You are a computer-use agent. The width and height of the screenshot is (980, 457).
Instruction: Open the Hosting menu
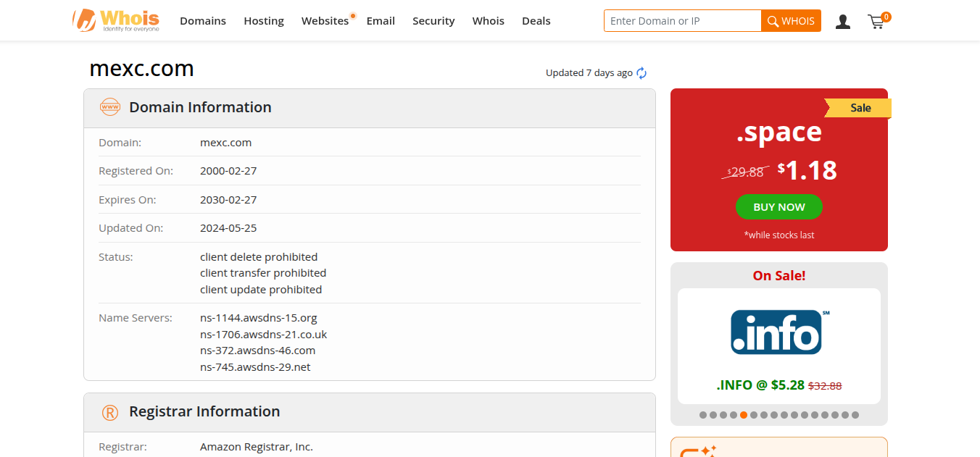click(264, 21)
